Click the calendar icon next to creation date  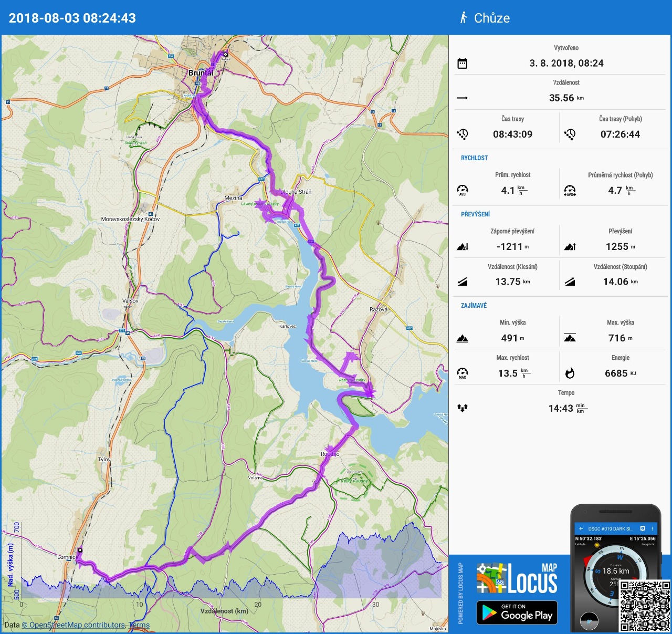(463, 64)
